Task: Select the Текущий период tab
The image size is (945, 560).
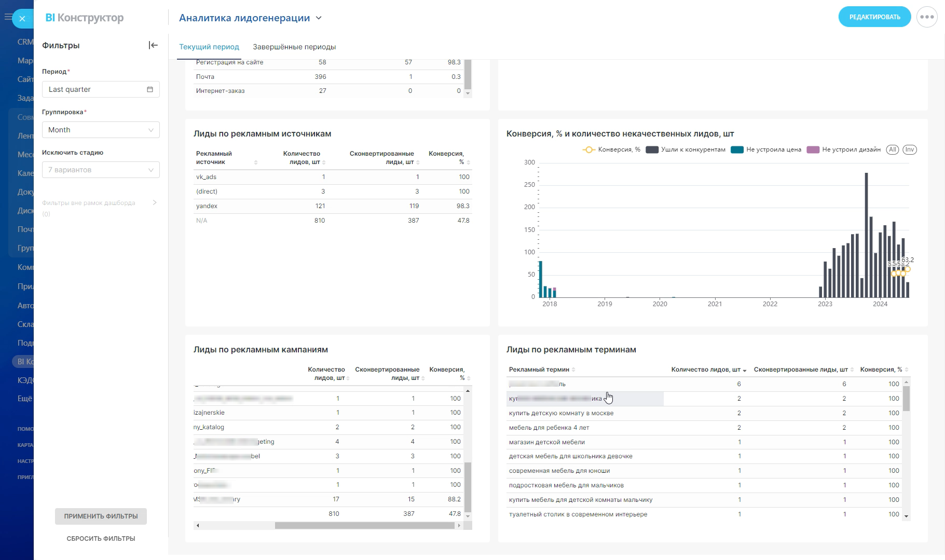Action: click(x=209, y=47)
